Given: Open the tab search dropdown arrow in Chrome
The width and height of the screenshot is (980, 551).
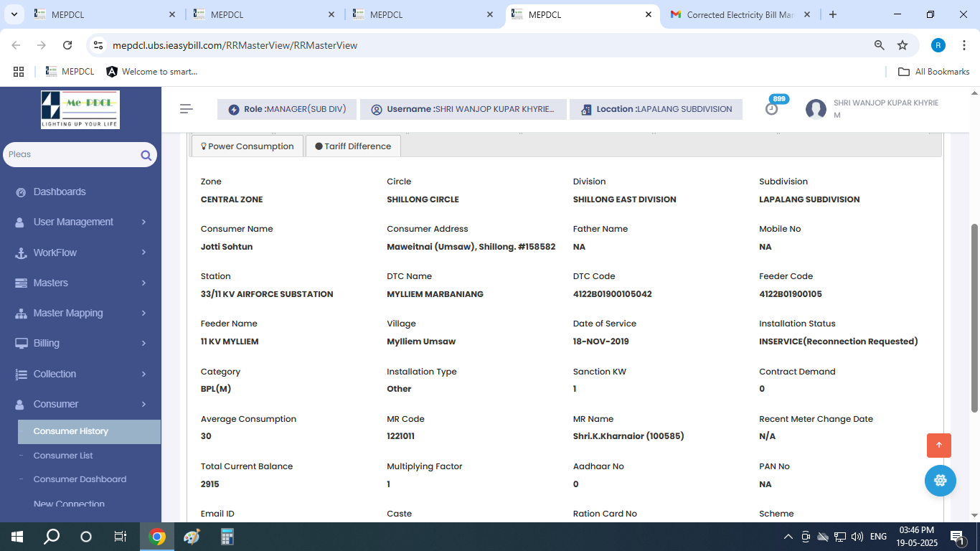Looking at the screenshot, I should coord(14,14).
